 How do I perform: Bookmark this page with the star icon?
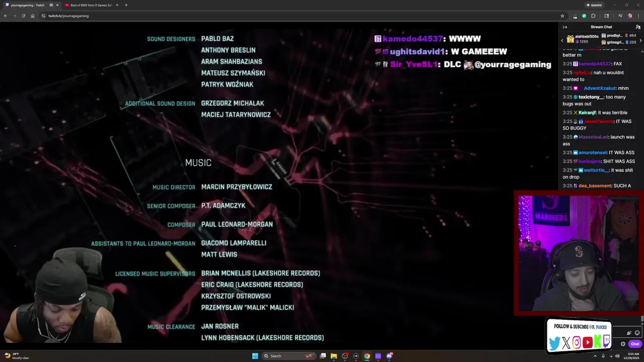pyautogui.click(x=562, y=16)
